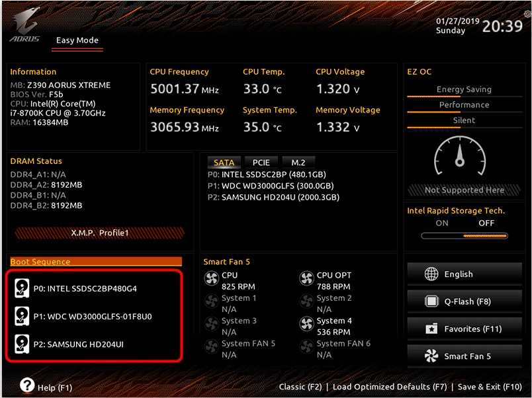Select the Silent EZ OC mode
Screen dimensions: 532x398
tap(464, 121)
